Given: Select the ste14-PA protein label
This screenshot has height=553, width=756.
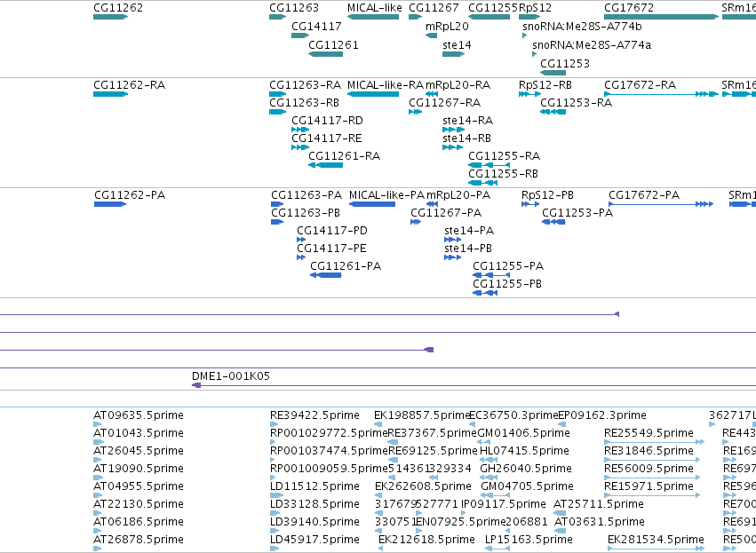Looking at the screenshot, I should 469,231.
